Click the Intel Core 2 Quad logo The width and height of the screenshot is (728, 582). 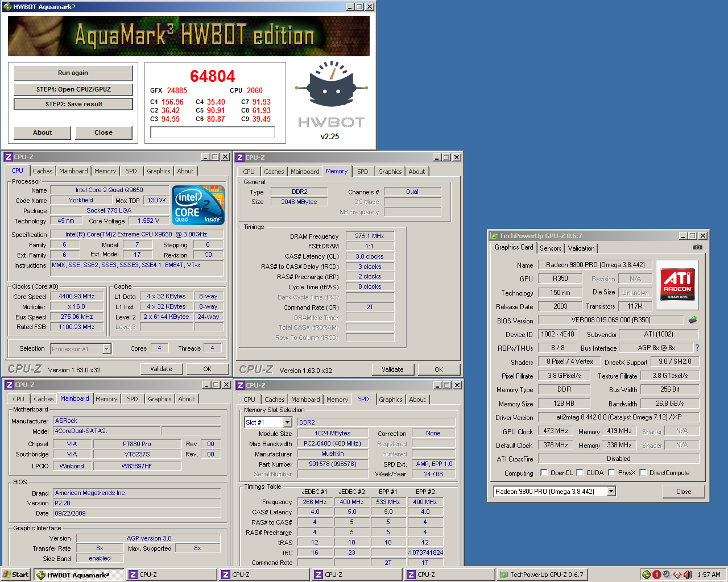coord(198,205)
